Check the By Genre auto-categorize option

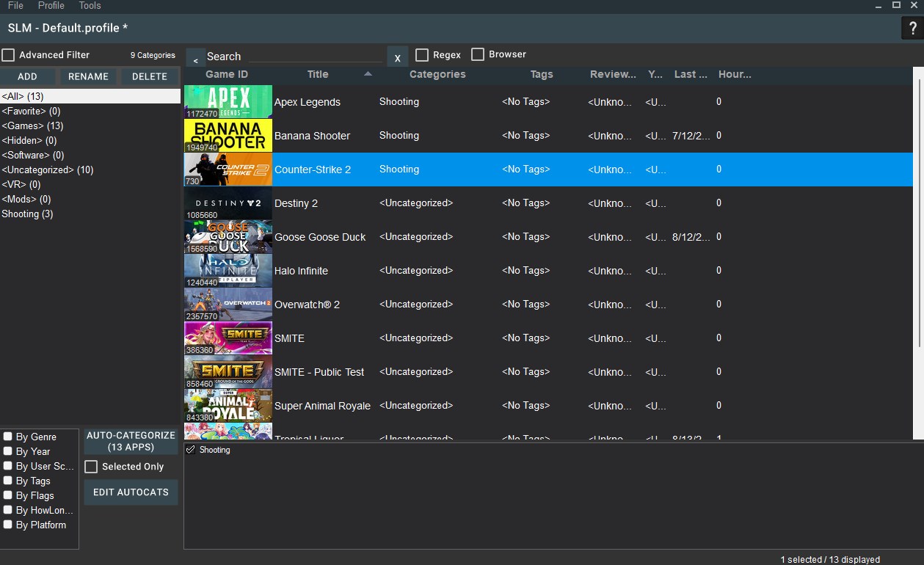(8, 436)
